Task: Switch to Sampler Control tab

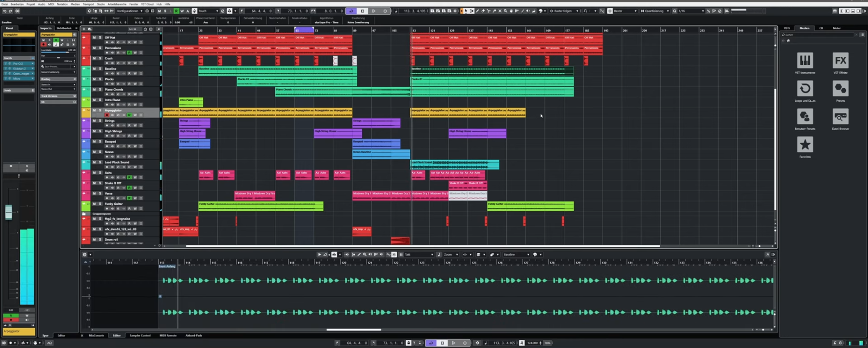Action: coord(140,335)
